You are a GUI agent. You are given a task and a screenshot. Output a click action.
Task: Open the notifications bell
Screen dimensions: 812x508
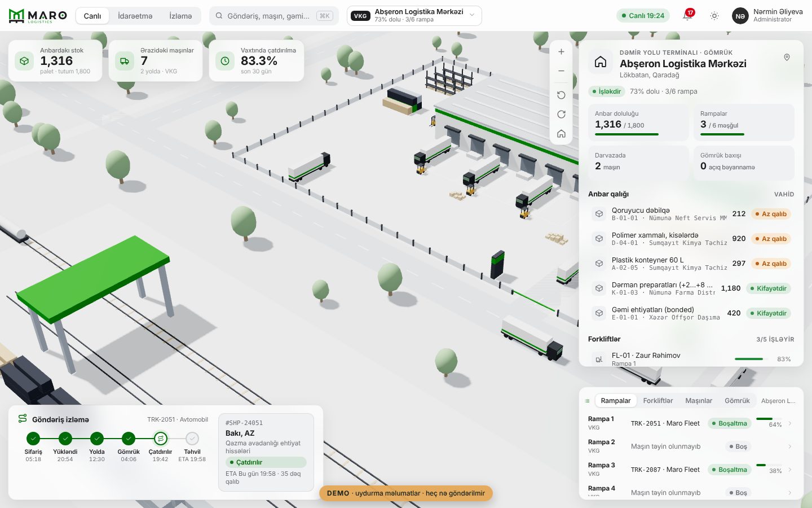687,16
